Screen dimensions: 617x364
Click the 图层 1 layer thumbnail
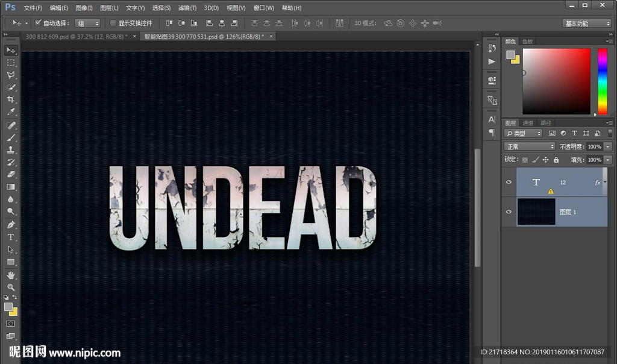pos(536,212)
